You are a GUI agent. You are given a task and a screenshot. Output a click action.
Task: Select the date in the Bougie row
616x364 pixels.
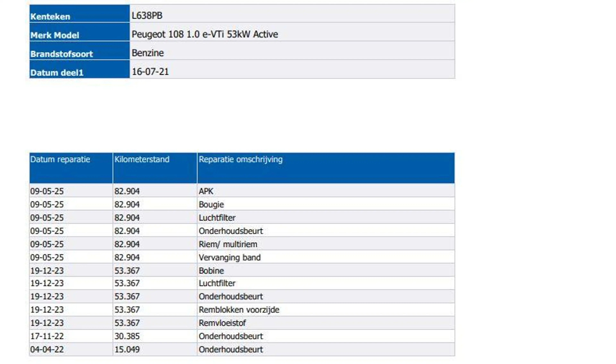47,204
